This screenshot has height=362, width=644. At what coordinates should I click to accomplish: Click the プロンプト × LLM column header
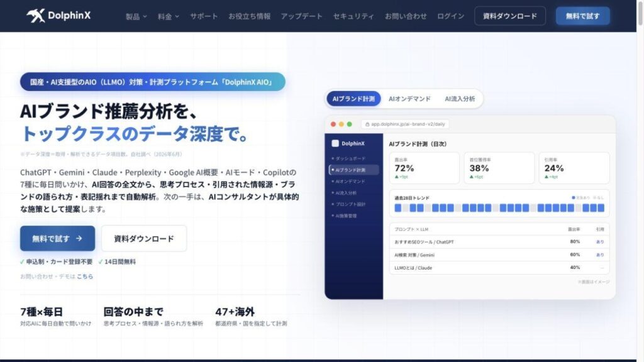[411, 229]
